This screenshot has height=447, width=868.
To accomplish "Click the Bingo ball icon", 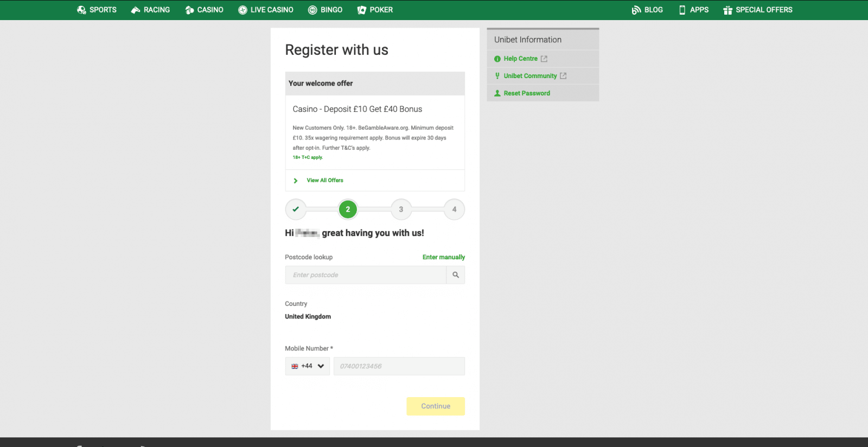I will (312, 10).
